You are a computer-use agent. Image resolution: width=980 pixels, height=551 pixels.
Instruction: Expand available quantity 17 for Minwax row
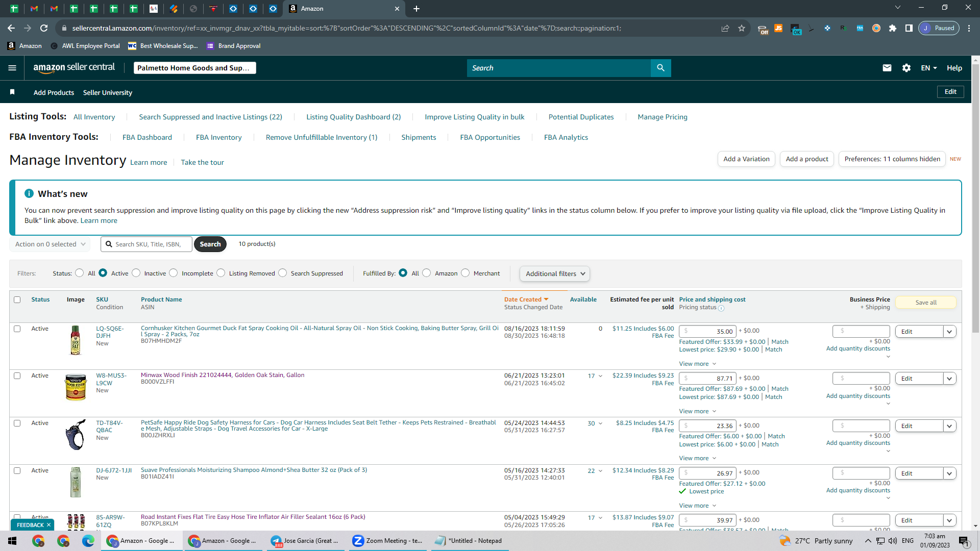(x=595, y=376)
